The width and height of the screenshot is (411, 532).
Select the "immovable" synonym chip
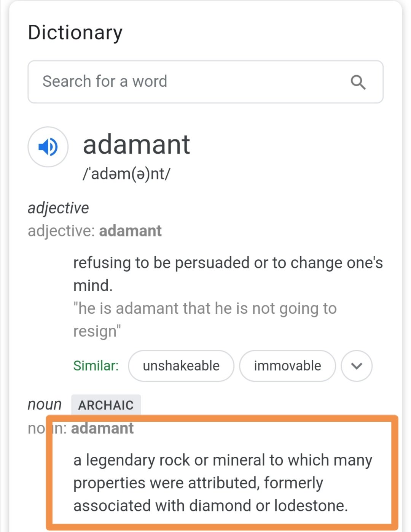pos(287,366)
